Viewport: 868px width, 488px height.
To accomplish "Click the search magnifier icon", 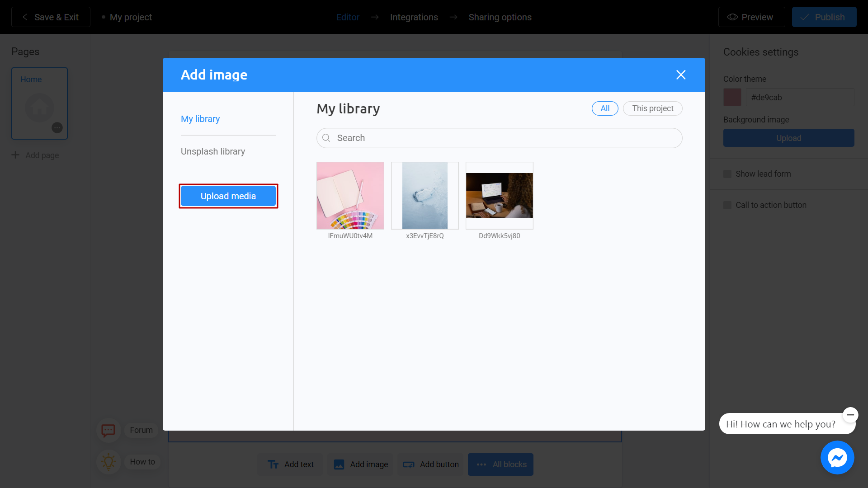I will coord(326,138).
